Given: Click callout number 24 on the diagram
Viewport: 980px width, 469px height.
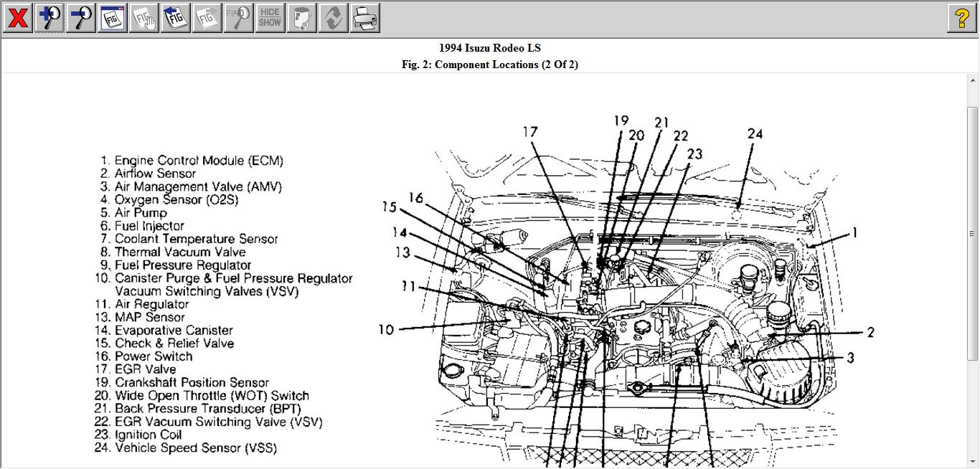Looking at the screenshot, I should coord(755,134).
